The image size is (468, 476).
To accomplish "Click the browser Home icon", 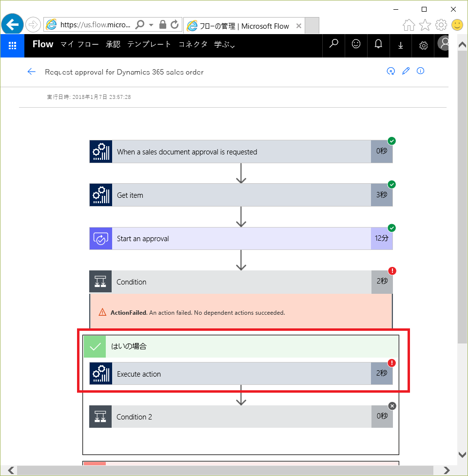I will 409,25.
